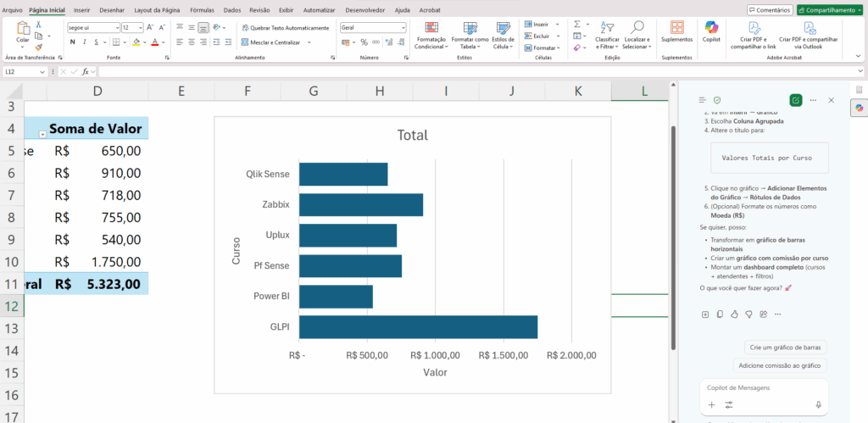The image size is (868, 423).
Task: Click 'Crie um gráfico de barras' suggestion
Action: click(x=784, y=348)
